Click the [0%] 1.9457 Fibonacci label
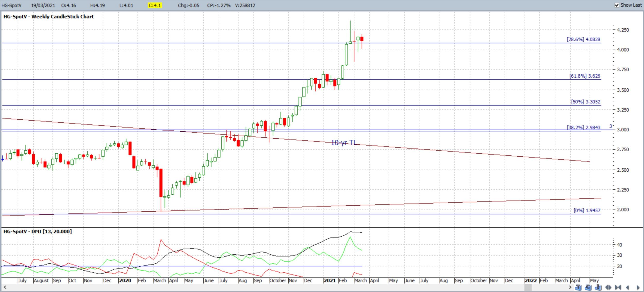 [x=587, y=210]
